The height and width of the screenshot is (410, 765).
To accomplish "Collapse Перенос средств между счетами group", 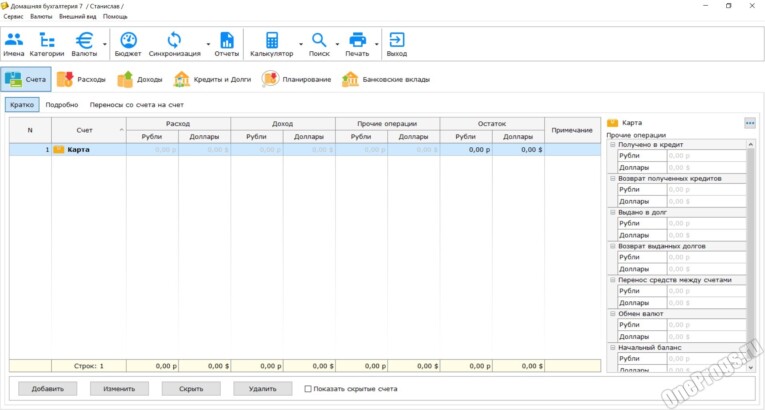I will (x=612, y=280).
